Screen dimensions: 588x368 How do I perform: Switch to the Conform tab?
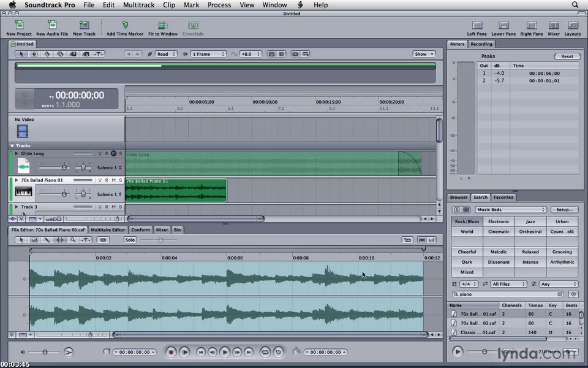pyautogui.click(x=141, y=230)
